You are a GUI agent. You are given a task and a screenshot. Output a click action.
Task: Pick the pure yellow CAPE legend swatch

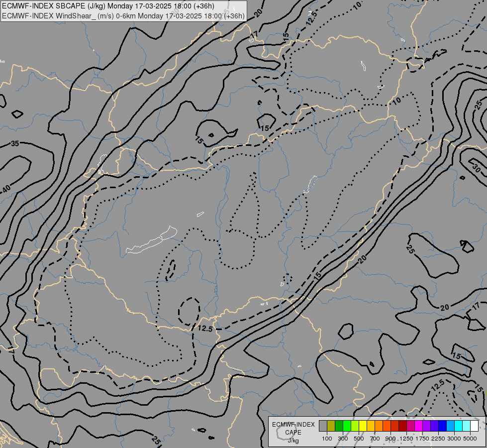[363, 426]
